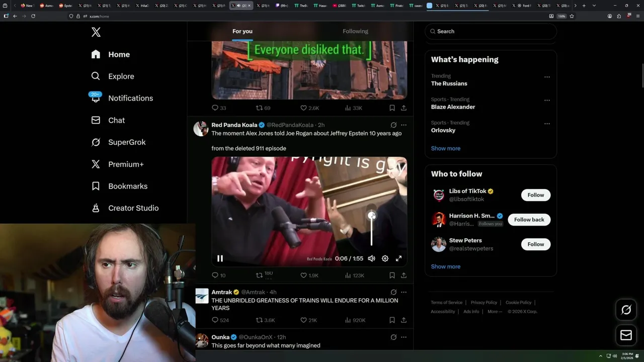Open the floating Grok button

point(626,310)
